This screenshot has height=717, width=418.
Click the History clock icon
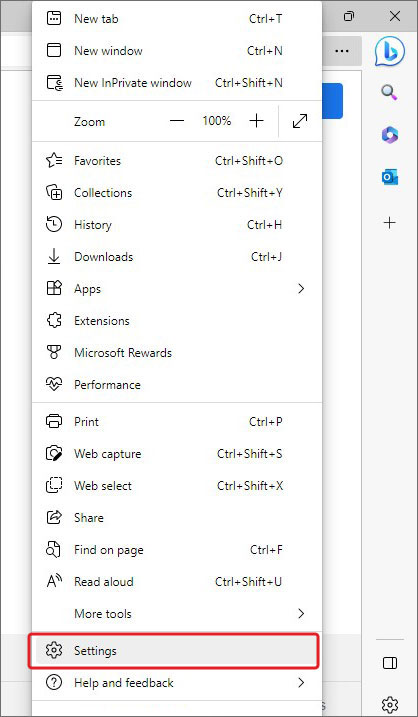point(54,225)
